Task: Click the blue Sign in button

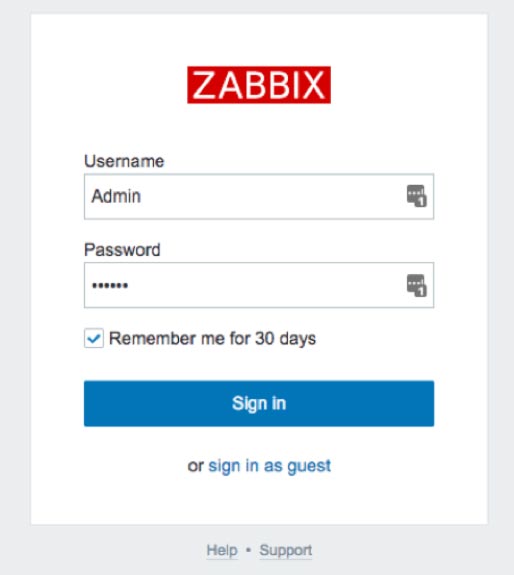Action: tap(259, 403)
